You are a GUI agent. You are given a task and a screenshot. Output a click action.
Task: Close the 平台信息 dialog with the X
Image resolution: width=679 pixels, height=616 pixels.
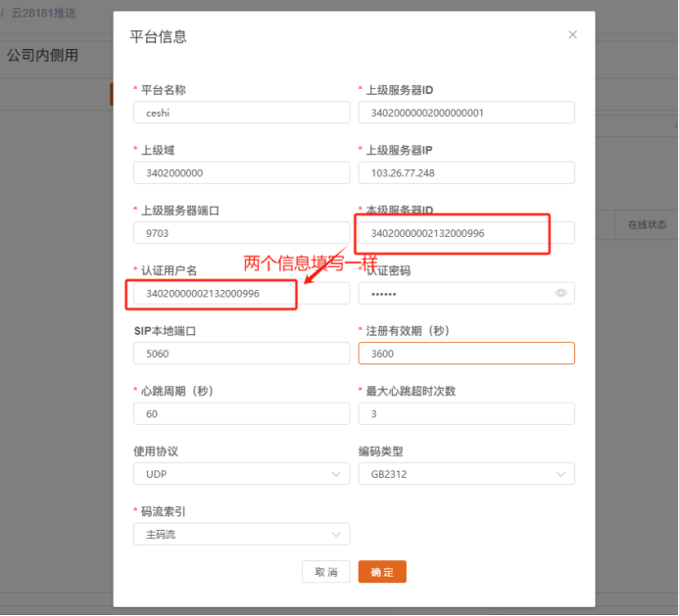pyautogui.click(x=572, y=34)
